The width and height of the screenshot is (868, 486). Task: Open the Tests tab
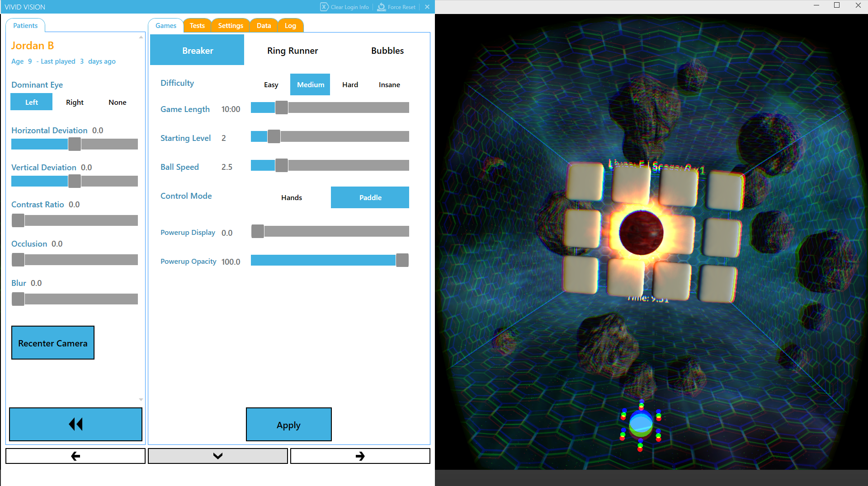click(197, 26)
